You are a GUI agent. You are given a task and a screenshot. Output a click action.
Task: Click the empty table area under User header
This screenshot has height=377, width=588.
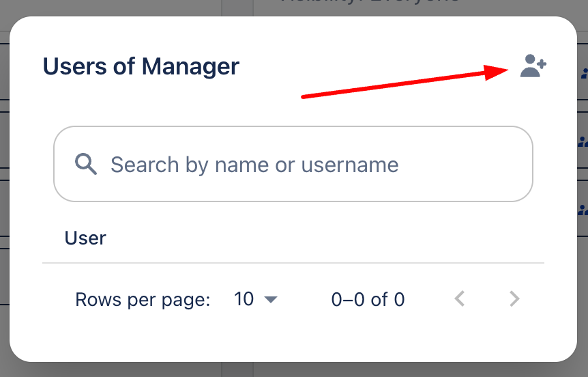293,273
